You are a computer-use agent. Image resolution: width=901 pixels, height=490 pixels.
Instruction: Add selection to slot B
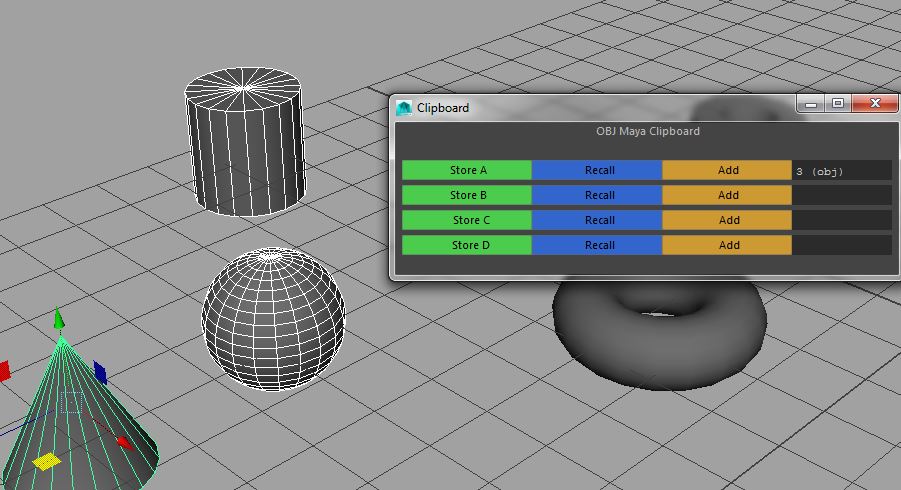[x=727, y=195]
